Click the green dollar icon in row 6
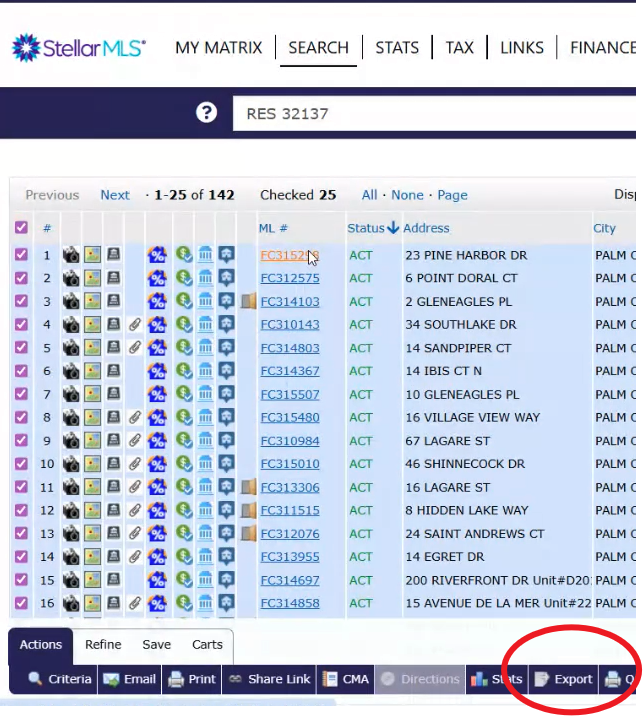Image resolution: width=643 pixels, height=716 pixels. coord(183,371)
